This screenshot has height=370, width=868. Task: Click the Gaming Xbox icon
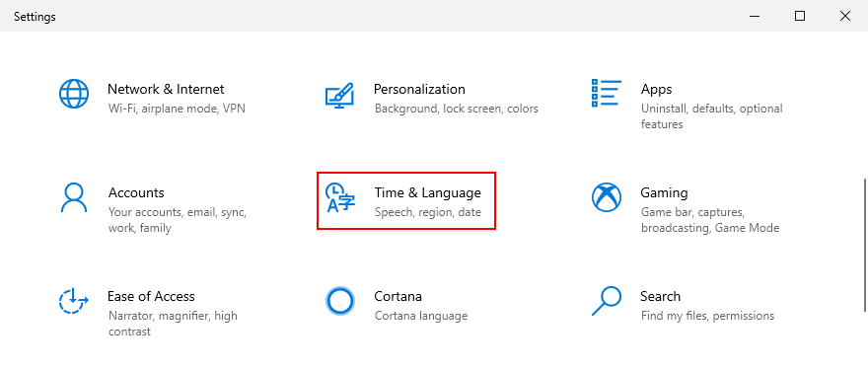607,197
